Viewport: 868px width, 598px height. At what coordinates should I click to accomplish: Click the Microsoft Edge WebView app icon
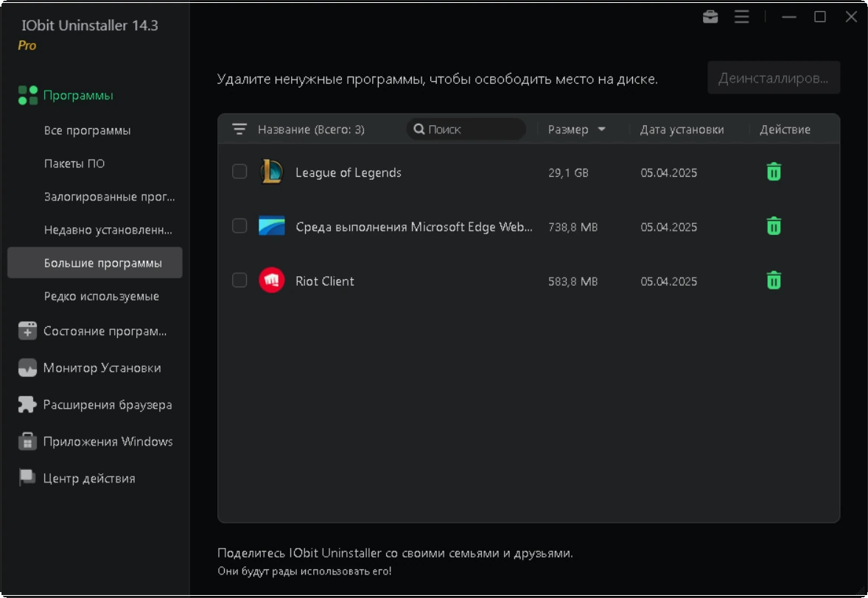[272, 226]
